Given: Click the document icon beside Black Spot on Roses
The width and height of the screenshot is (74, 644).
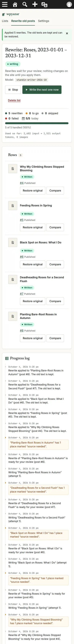Looking at the screenshot, I should coord(13,242).
